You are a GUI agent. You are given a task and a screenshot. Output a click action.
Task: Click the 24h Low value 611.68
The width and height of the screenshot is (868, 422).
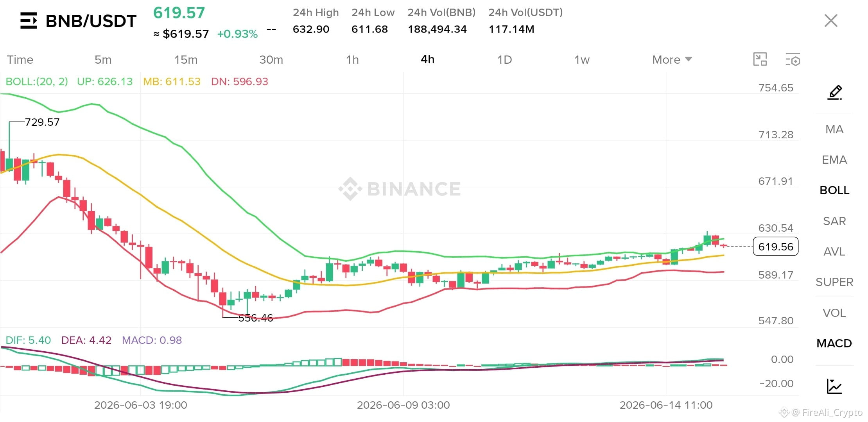pos(369,29)
